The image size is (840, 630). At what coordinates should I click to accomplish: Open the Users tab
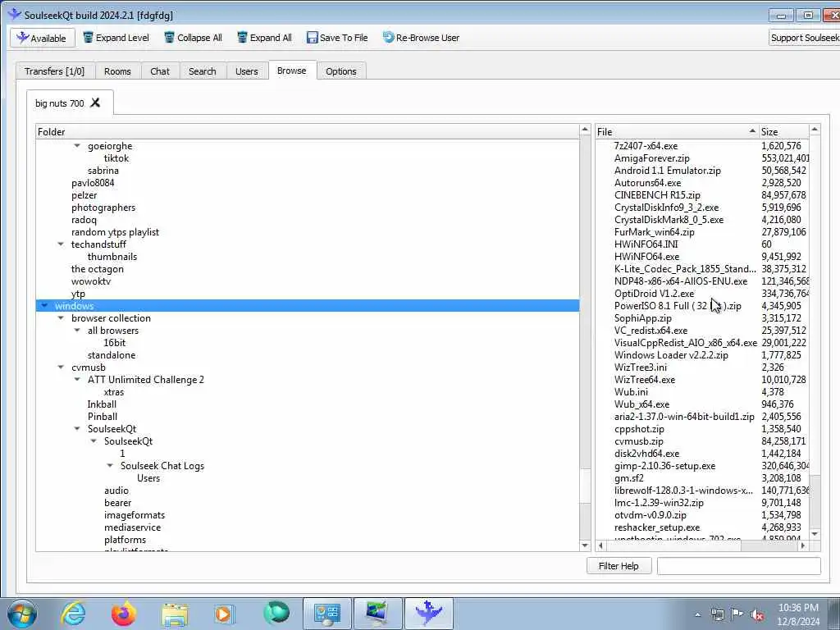pos(246,71)
